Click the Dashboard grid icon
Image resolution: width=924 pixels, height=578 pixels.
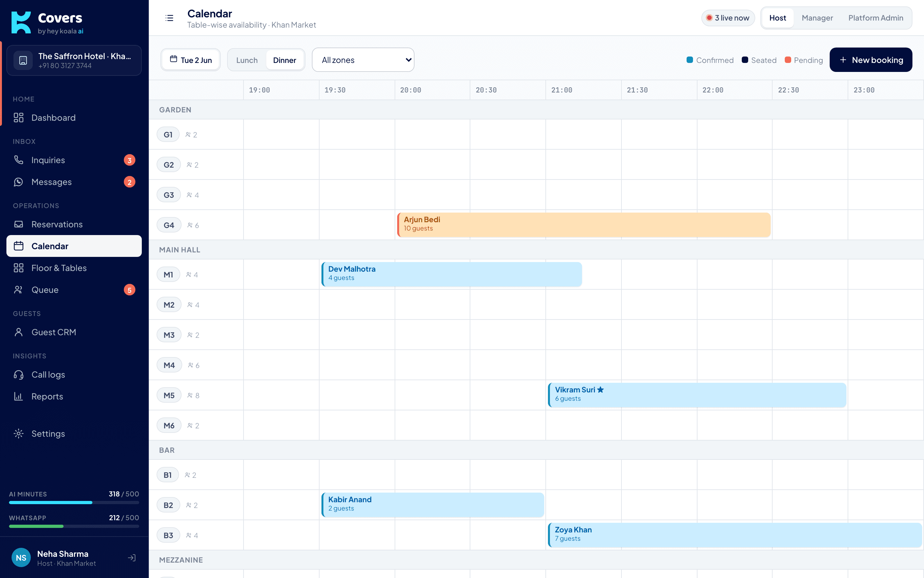pos(18,118)
